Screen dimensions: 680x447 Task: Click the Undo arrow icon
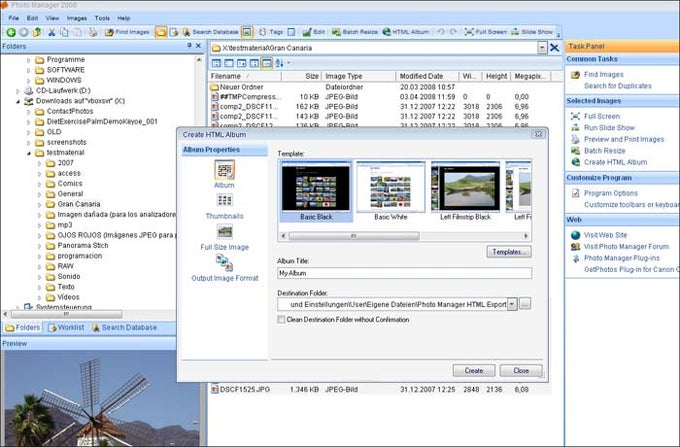tap(441, 32)
